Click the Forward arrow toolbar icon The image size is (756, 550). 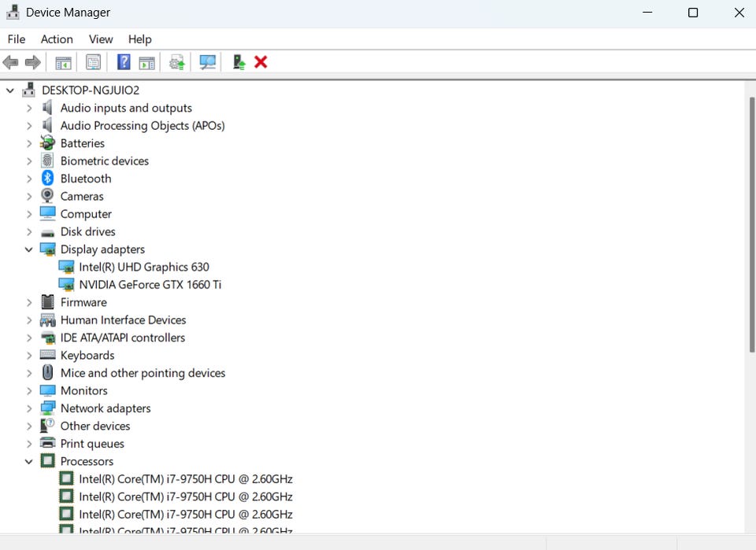click(32, 62)
